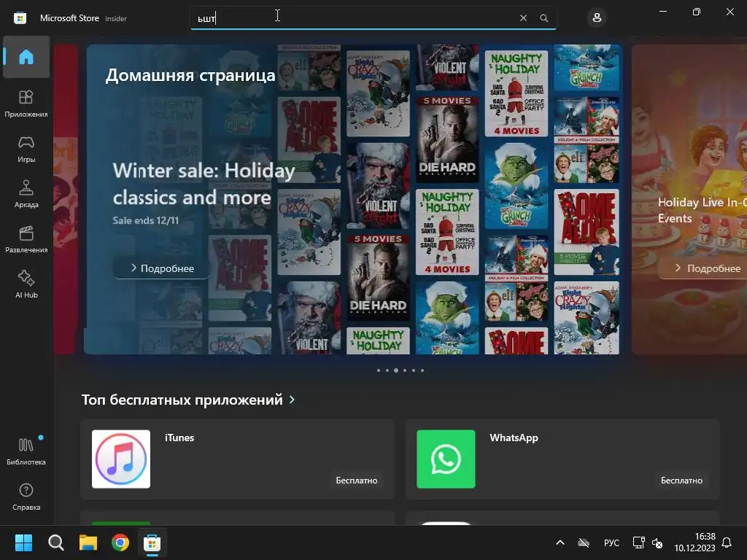
Task: Show hidden tray icons chevron
Action: point(560,542)
